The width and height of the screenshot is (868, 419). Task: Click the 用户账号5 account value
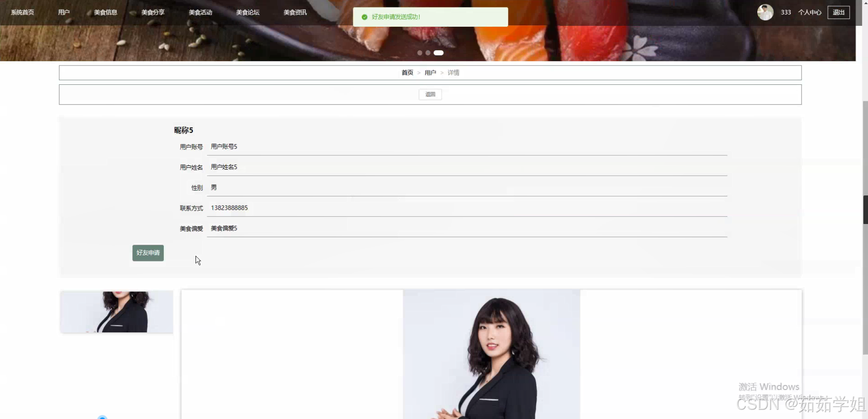click(224, 147)
